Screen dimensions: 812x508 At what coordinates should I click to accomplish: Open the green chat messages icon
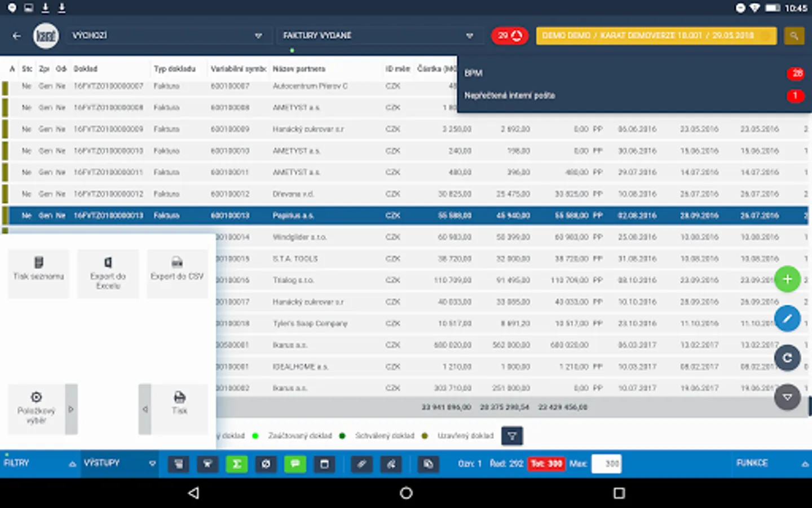(x=295, y=464)
